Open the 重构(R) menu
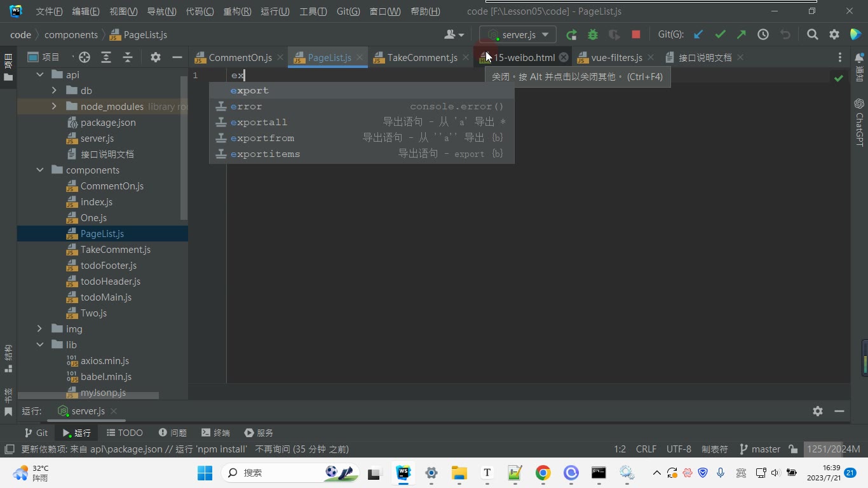 (237, 11)
